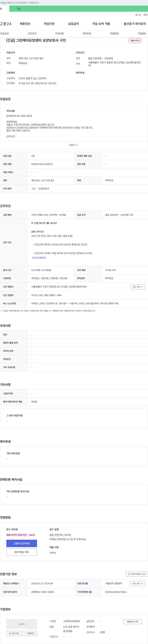Viewport: 148px width, 644px height.
Task: Click the 휴게 시간 value 12시30분~13시30분
Action: (x=41, y=270)
